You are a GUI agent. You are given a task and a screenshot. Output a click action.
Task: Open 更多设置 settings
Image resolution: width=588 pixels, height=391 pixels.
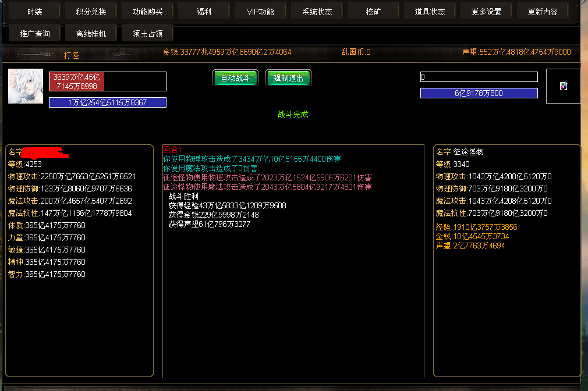486,12
